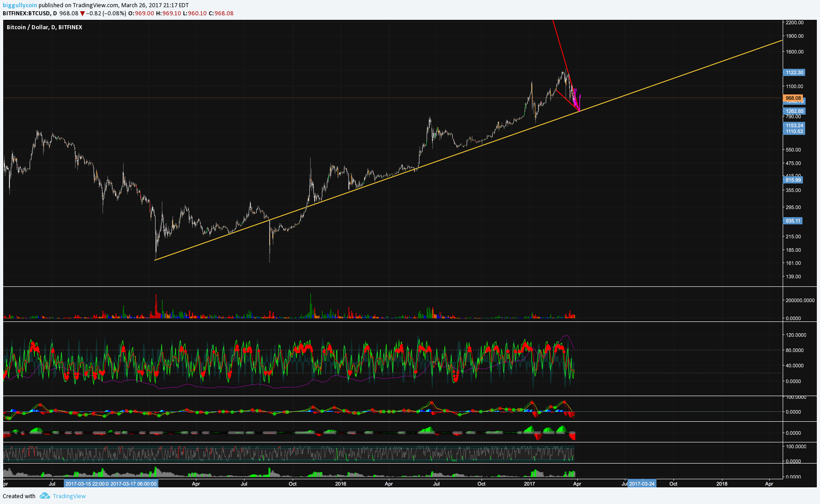Select the low value L:960.10
This screenshot has width=820, height=504.
click(195, 13)
